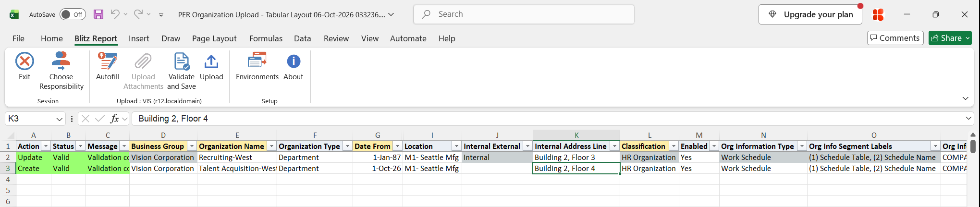980x207 pixels.
Task: Click the Exit session icon
Action: [x=24, y=61]
